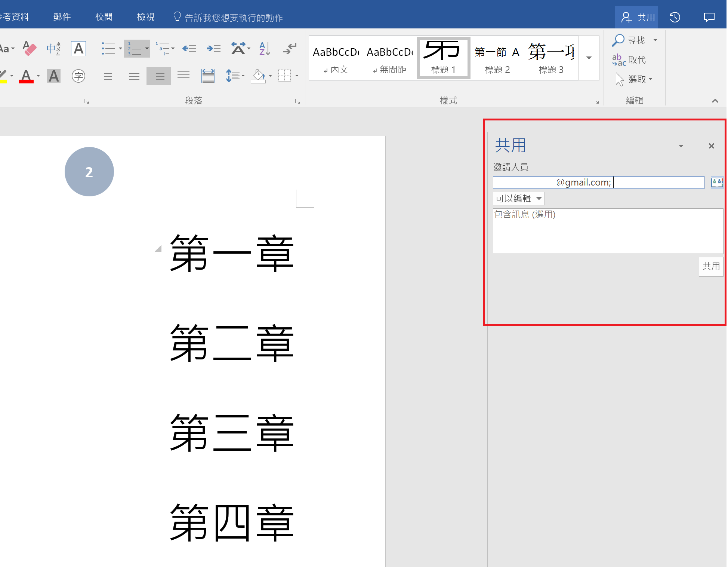Image resolution: width=728 pixels, height=567 pixels.
Task: Apply the red font color swatch
Action: 26,76
